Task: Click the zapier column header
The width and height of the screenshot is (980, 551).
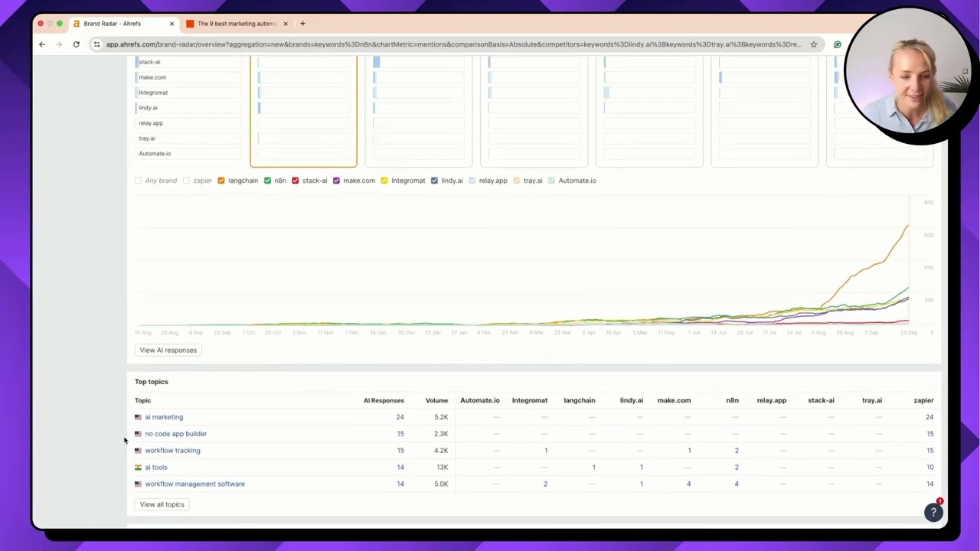Action: tap(923, 400)
